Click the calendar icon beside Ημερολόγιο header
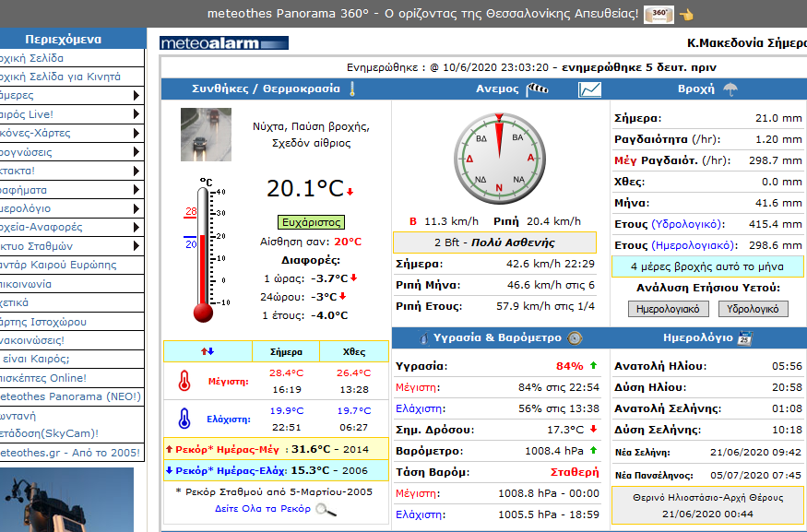 click(745, 338)
